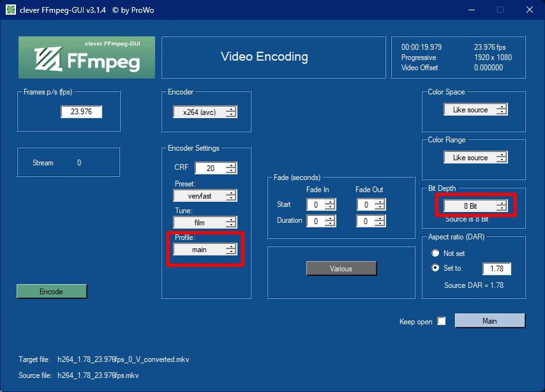The width and height of the screenshot is (545, 392).
Task: Enable the Keep open checkbox
Action: point(441,321)
